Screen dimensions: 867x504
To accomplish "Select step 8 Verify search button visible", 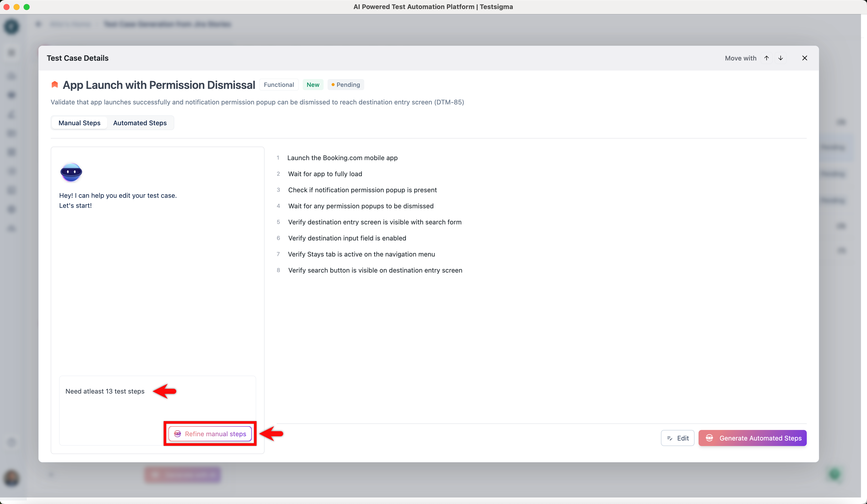I will pos(375,270).
